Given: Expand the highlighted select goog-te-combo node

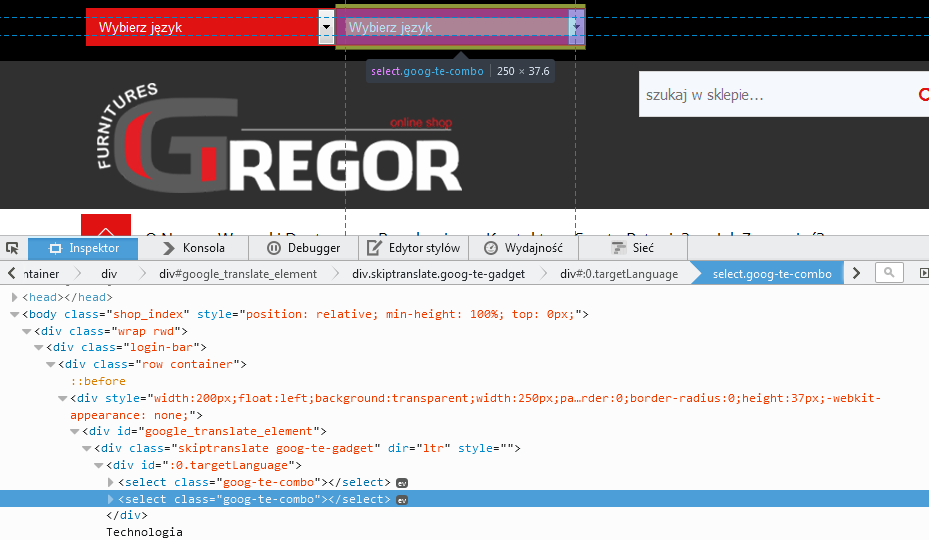Looking at the screenshot, I should (110, 499).
